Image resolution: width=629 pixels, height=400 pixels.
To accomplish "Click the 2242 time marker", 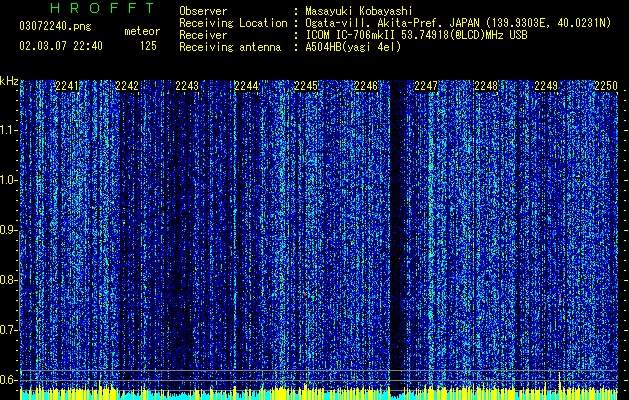I will click(x=127, y=85).
